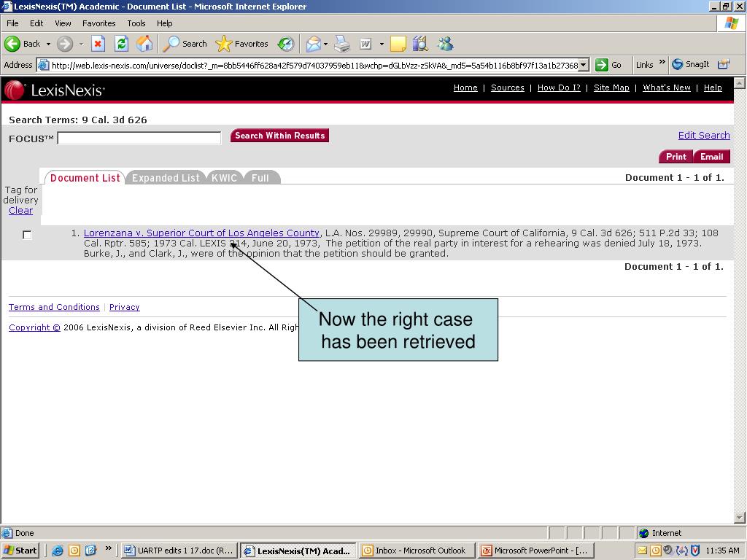Open the Terms and Conditions link

pos(54,307)
